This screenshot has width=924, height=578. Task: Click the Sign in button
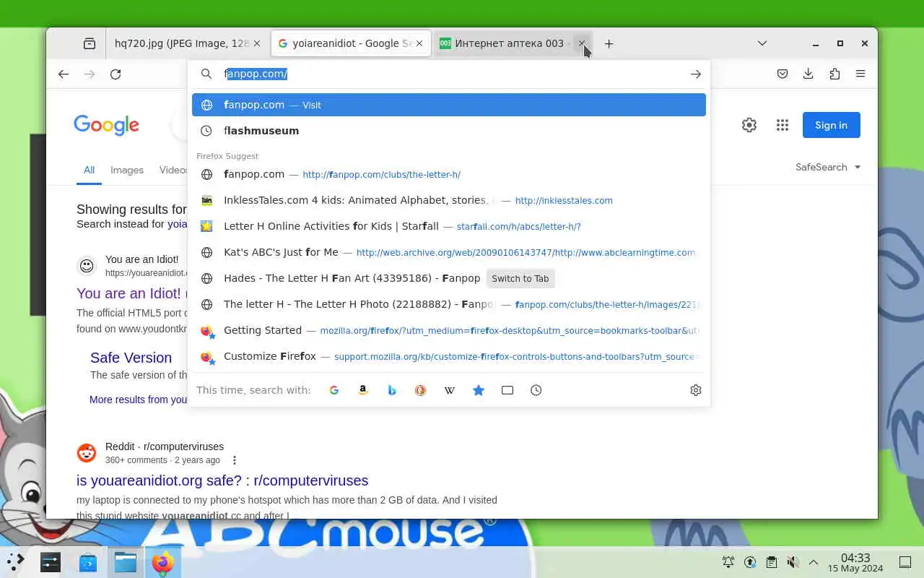click(x=831, y=125)
